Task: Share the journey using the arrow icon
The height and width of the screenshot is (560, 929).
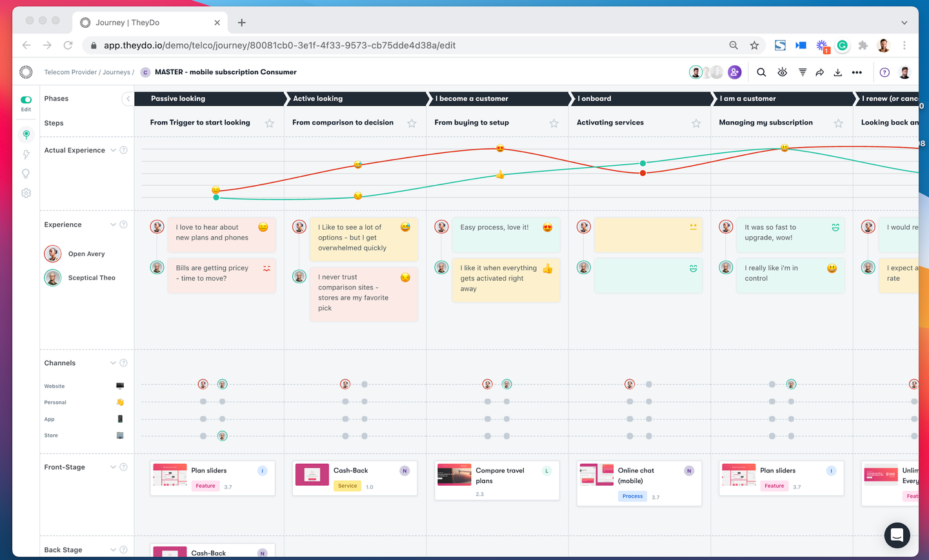Action: pos(819,72)
